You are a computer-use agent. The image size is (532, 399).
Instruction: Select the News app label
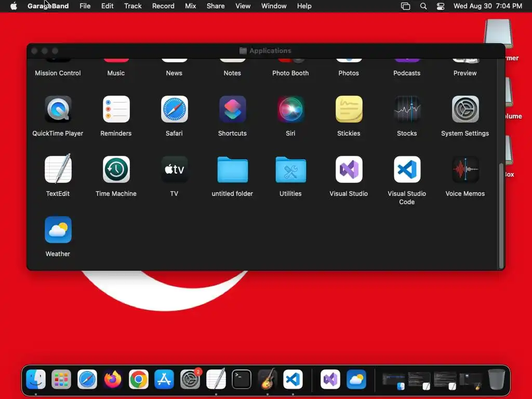pyautogui.click(x=175, y=73)
